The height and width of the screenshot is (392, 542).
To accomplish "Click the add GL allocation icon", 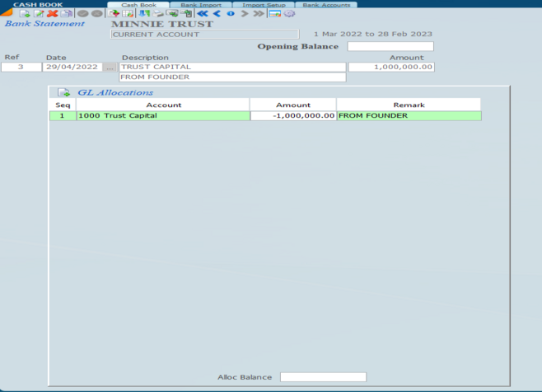I will click(x=63, y=93).
